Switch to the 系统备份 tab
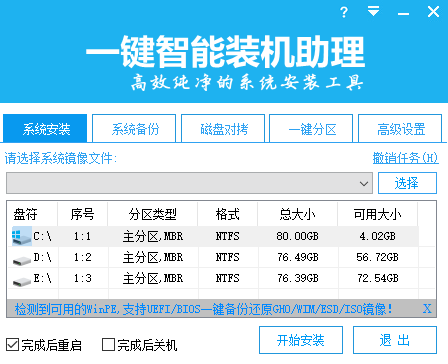The height and width of the screenshot is (364, 448). click(x=134, y=128)
